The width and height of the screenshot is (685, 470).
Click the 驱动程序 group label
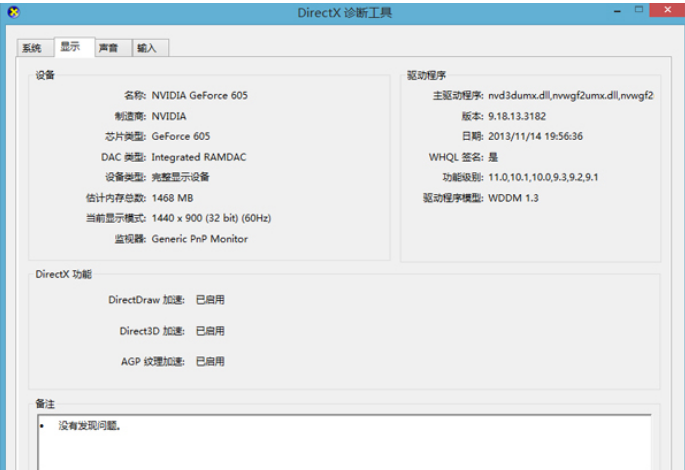pos(426,75)
